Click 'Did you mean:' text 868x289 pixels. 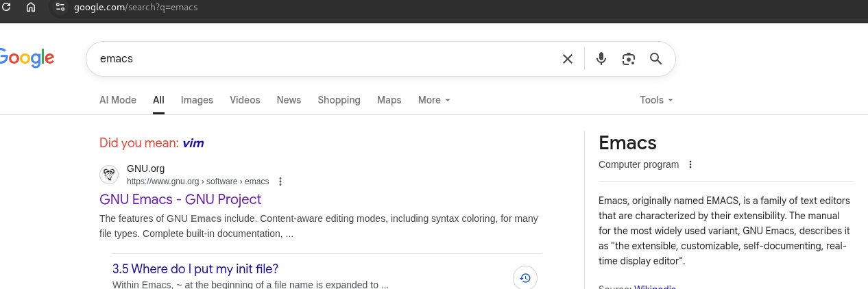point(139,143)
